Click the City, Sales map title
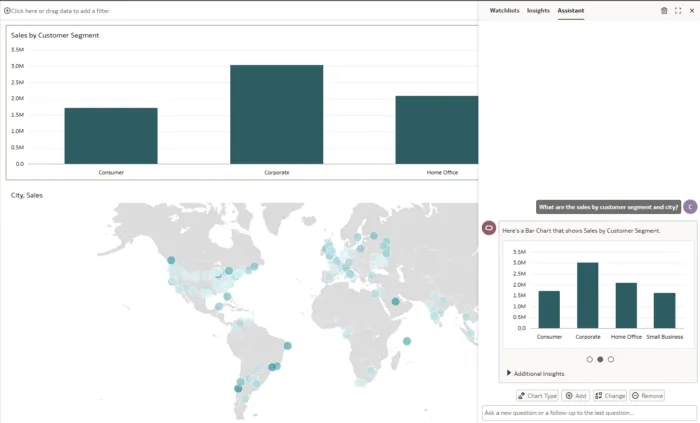The height and width of the screenshot is (423, 700). pyautogui.click(x=27, y=195)
